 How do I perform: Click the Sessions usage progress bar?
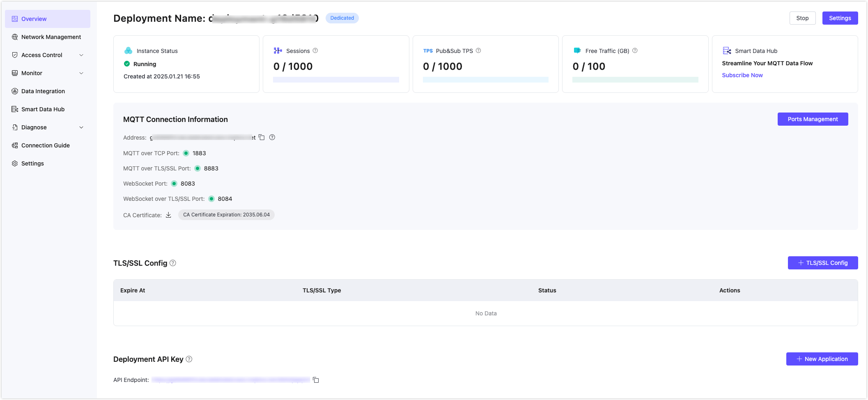click(x=336, y=80)
